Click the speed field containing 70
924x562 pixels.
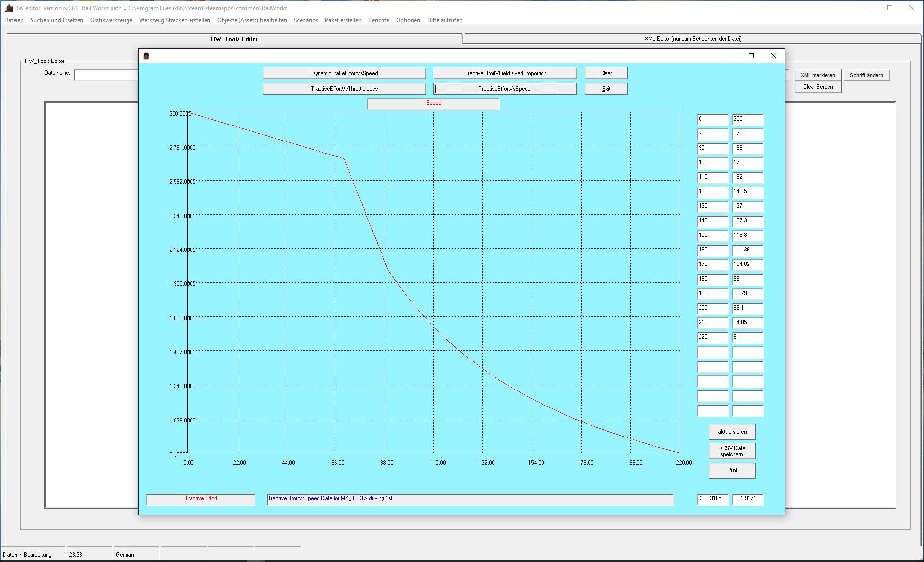click(712, 134)
